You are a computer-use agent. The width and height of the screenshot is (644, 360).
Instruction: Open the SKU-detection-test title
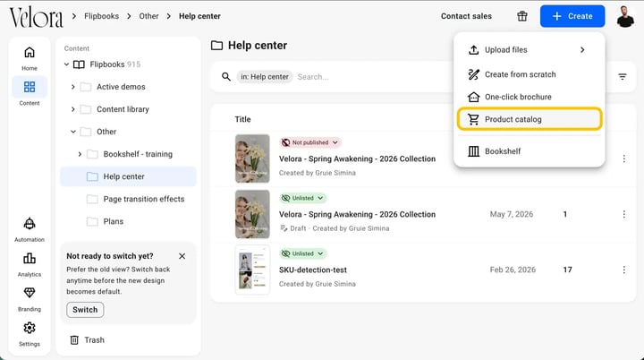[312, 270]
